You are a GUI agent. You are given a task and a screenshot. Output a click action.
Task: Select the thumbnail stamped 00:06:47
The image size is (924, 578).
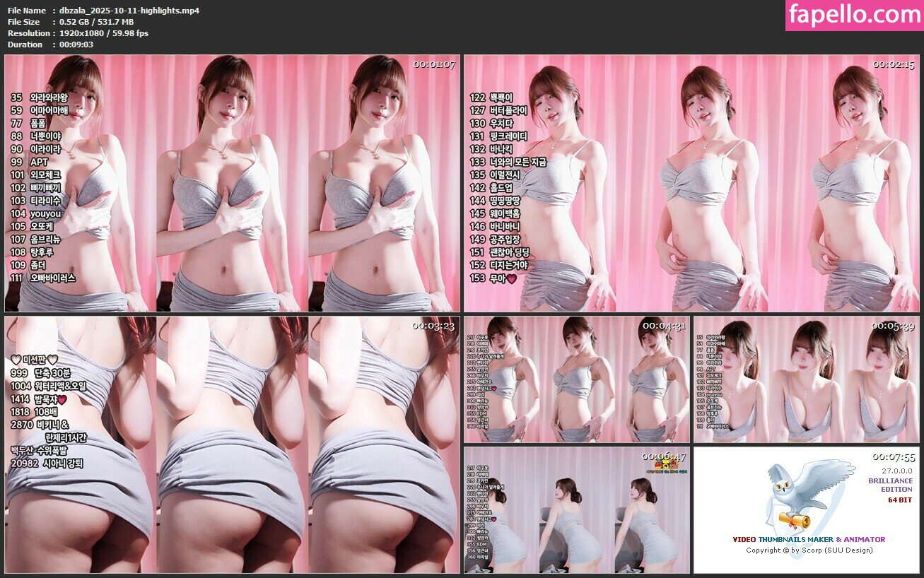[576, 510]
